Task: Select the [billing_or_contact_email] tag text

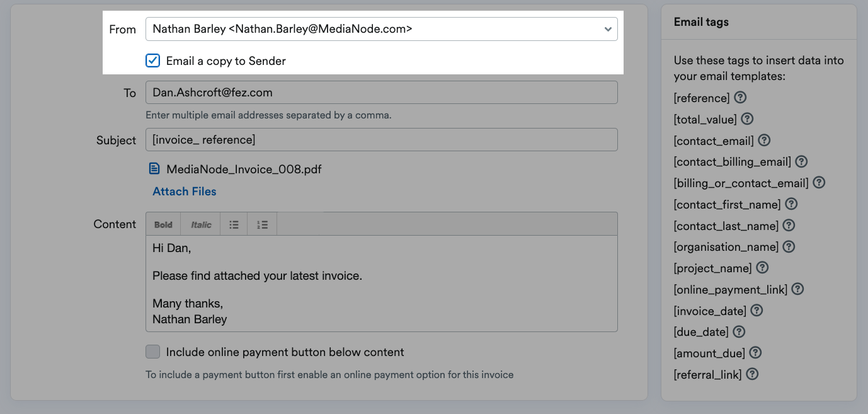Action: coord(741,183)
